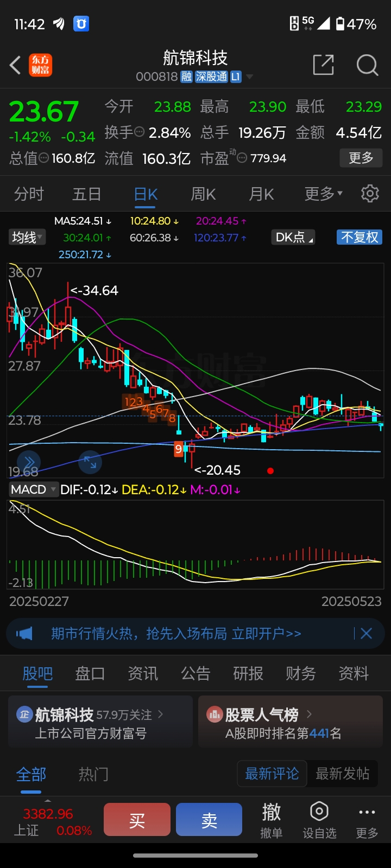Open 财务 tab
The height and width of the screenshot is (868, 391).
(x=301, y=673)
